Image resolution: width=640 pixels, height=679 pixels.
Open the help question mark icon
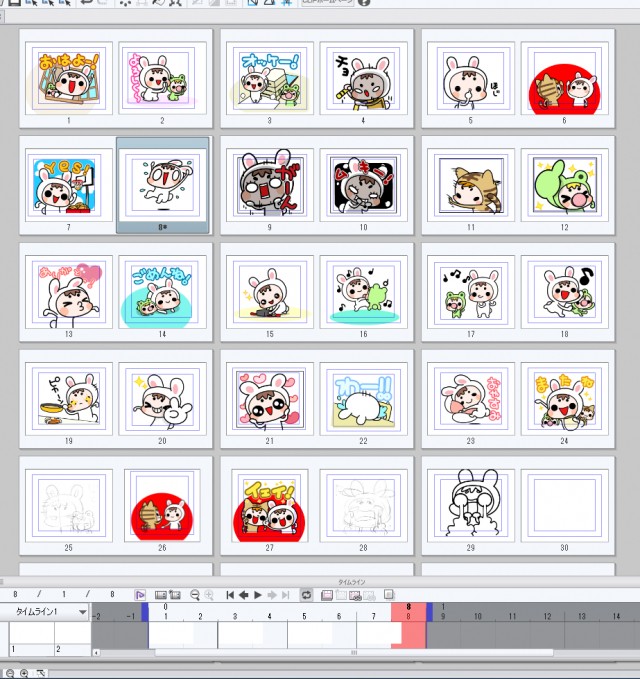[x=365, y=3]
